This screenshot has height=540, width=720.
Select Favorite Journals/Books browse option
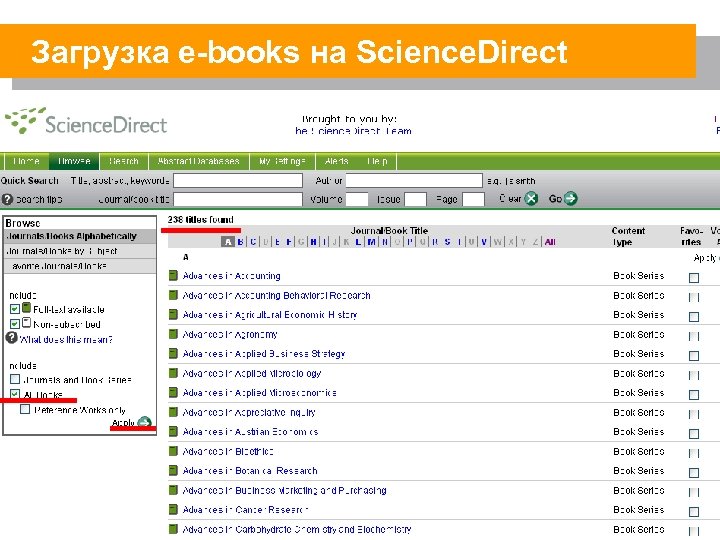[80, 266]
